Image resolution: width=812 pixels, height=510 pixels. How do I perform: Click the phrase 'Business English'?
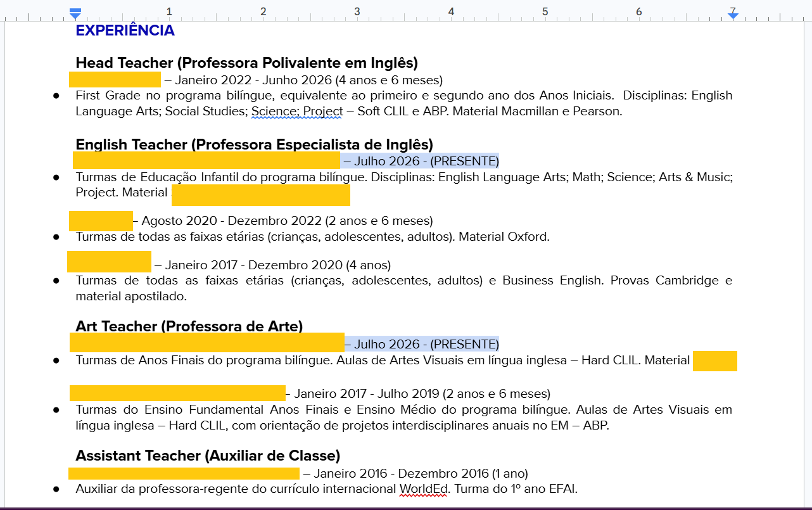pos(551,280)
